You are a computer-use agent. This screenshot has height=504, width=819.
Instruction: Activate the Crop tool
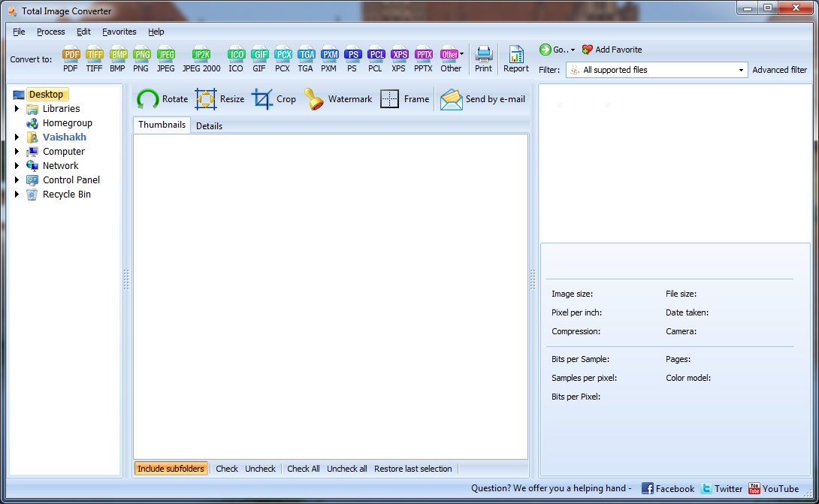coord(274,98)
